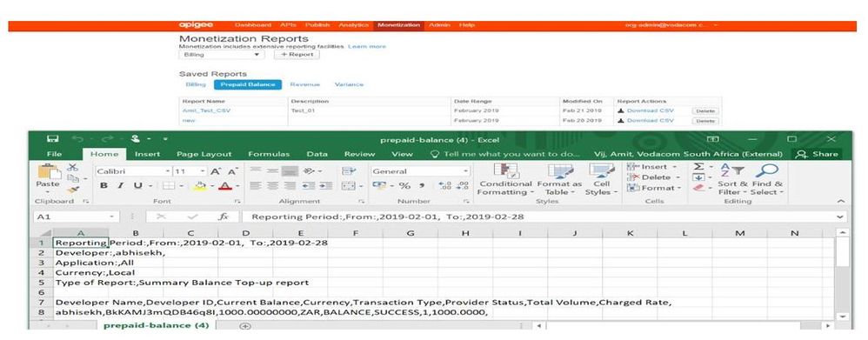868x340 pixels.
Task: Toggle italic formatting
Action: [120, 186]
